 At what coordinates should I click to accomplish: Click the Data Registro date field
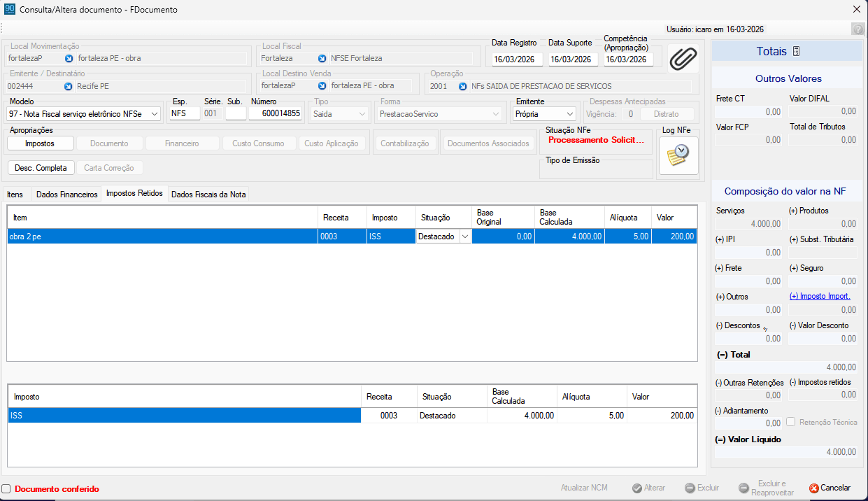pyautogui.click(x=518, y=59)
